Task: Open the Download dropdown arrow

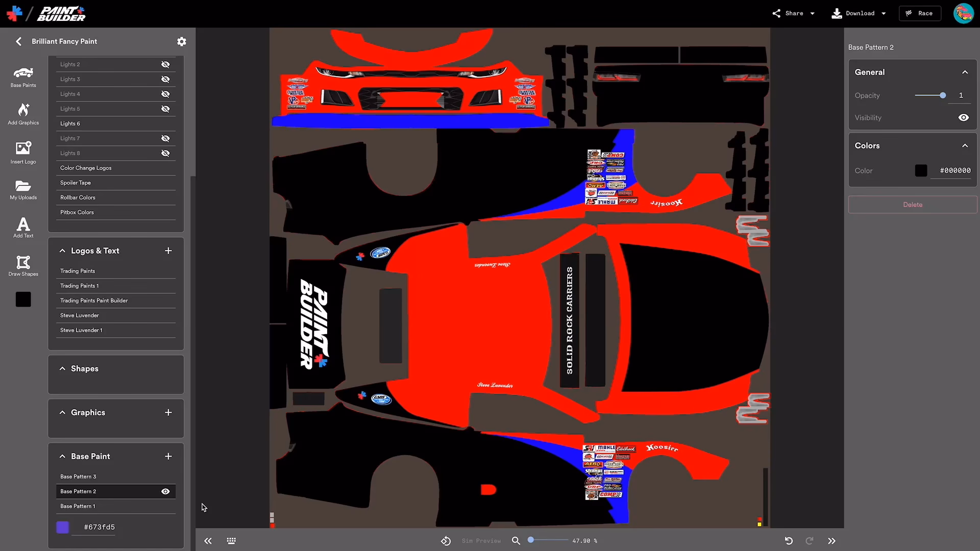Action: click(884, 13)
